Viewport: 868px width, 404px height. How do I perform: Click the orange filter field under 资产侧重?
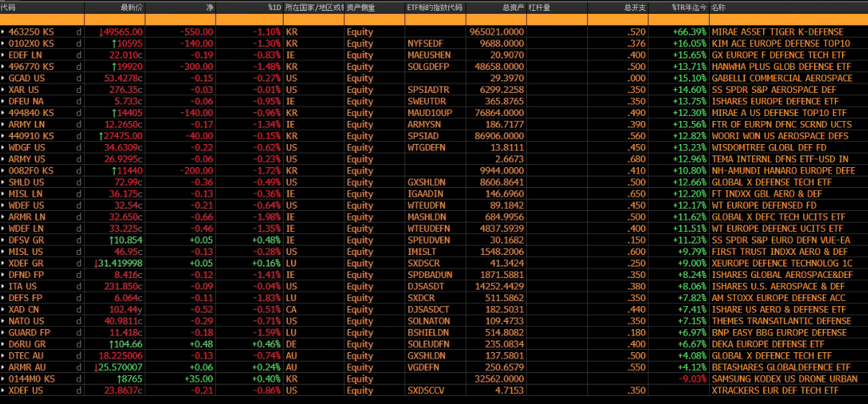(x=374, y=19)
